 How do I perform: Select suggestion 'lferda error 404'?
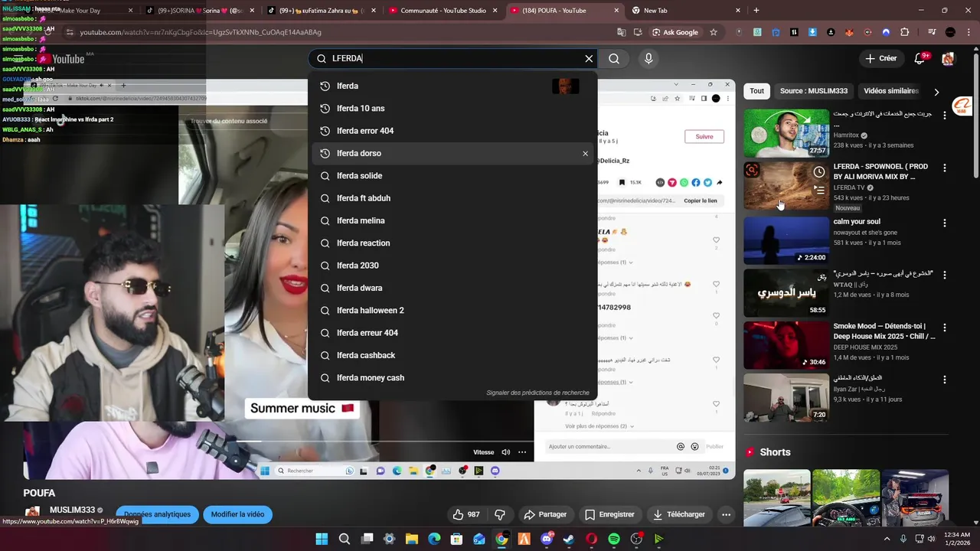pyautogui.click(x=453, y=131)
